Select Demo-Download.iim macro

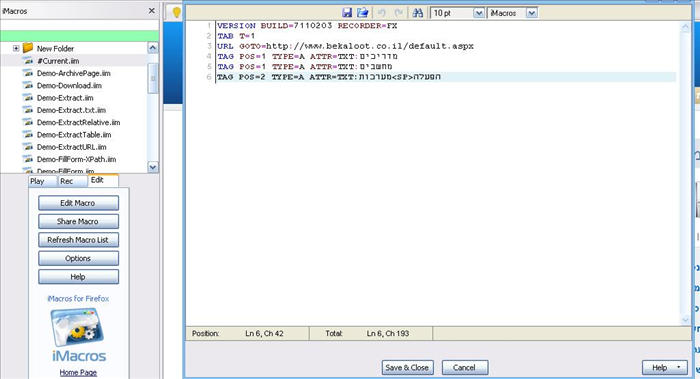click(x=69, y=85)
